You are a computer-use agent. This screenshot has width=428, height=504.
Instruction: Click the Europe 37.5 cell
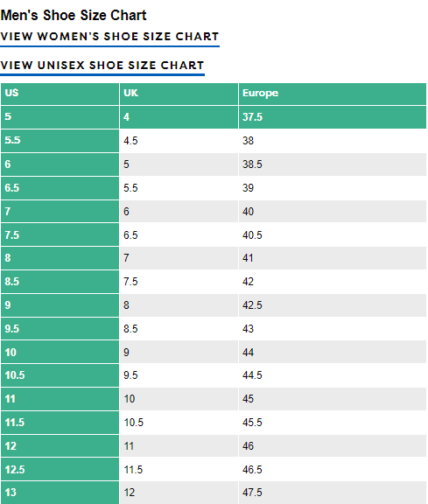pos(333,117)
